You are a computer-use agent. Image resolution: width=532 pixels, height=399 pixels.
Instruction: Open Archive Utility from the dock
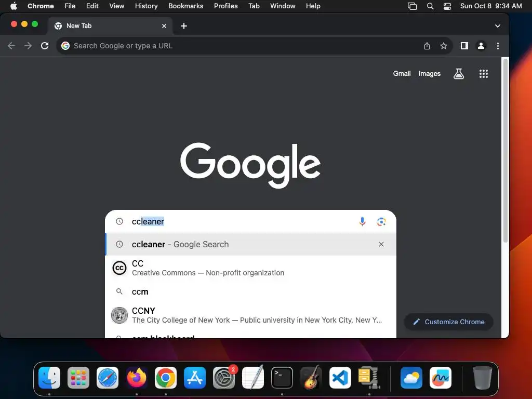pyautogui.click(x=369, y=377)
